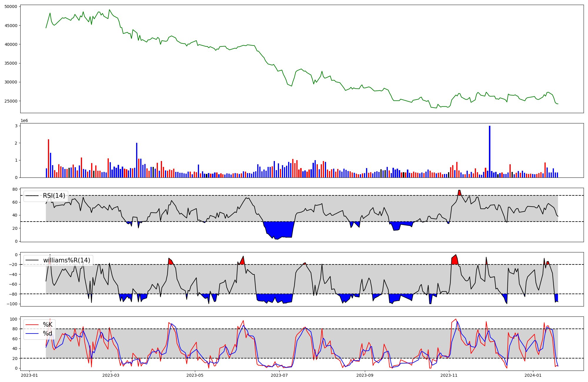Click the 2023-01 x-axis tick label
588x382 pixels.
[29, 375]
